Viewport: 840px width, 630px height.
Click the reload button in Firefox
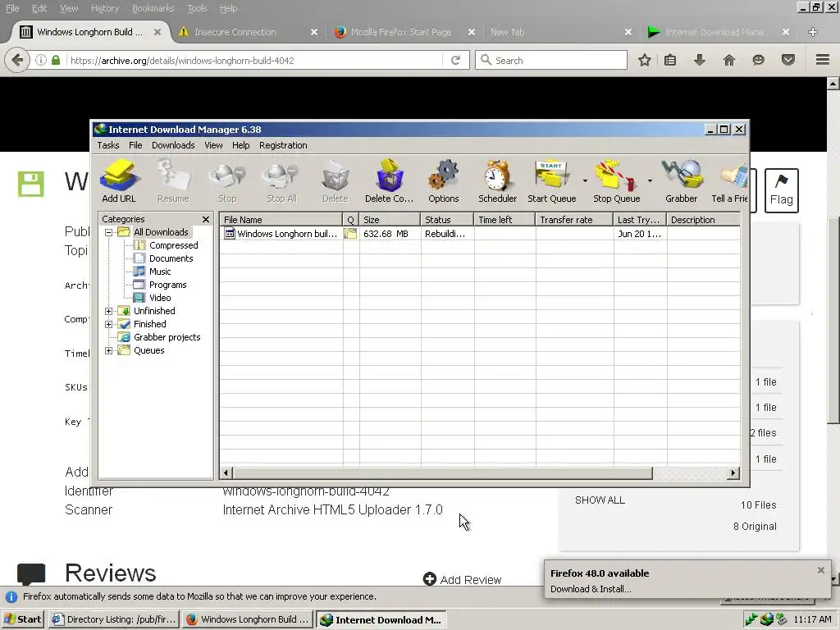coord(455,60)
